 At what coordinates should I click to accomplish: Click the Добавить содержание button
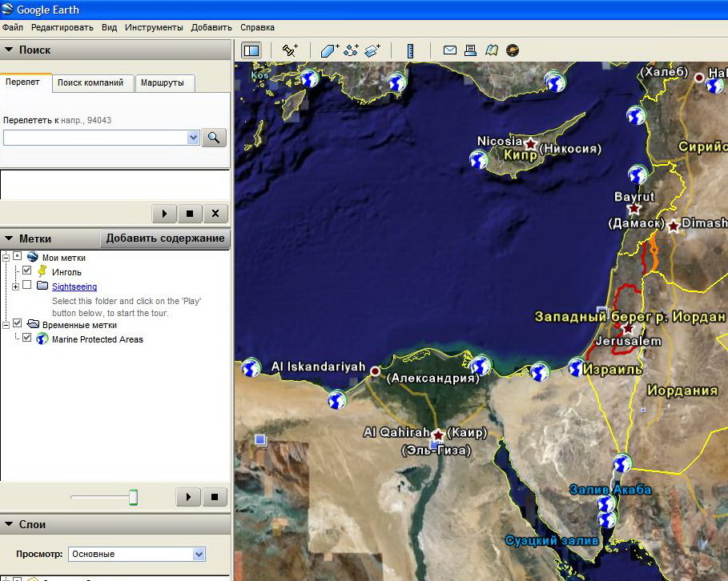tap(165, 238)
